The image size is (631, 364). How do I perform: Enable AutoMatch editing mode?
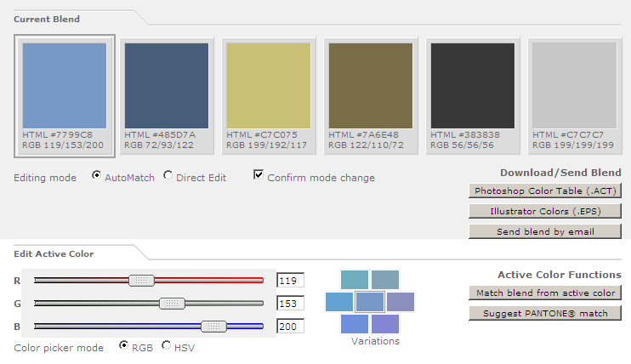coord(96,175)
